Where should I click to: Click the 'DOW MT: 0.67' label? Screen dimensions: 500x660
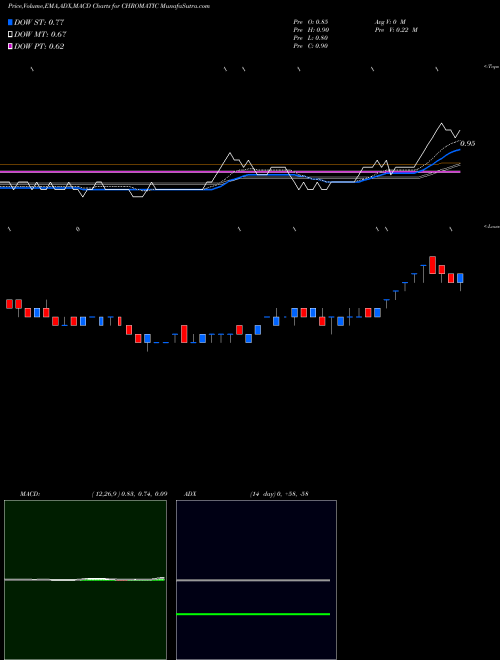pyautogui.click(x=40, y=35)
